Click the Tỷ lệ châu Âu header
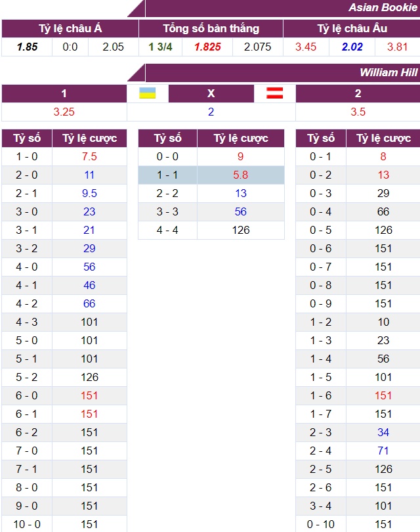 coord(352,28)
